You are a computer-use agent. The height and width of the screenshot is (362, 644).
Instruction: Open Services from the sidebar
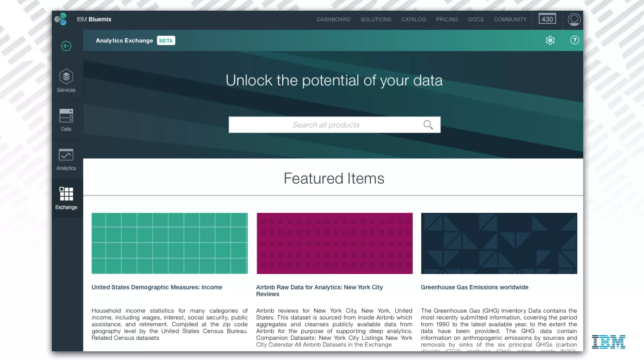point(66,80)
